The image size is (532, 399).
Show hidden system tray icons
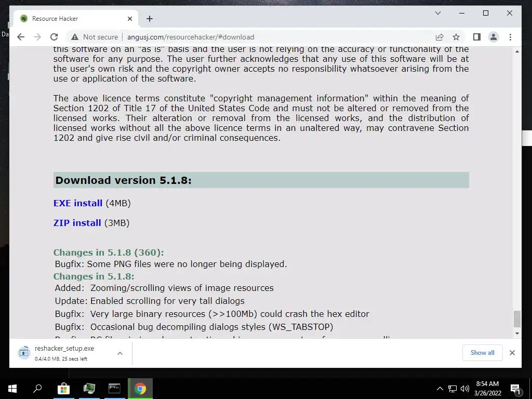pyautogui.click(x=440, y=389)
